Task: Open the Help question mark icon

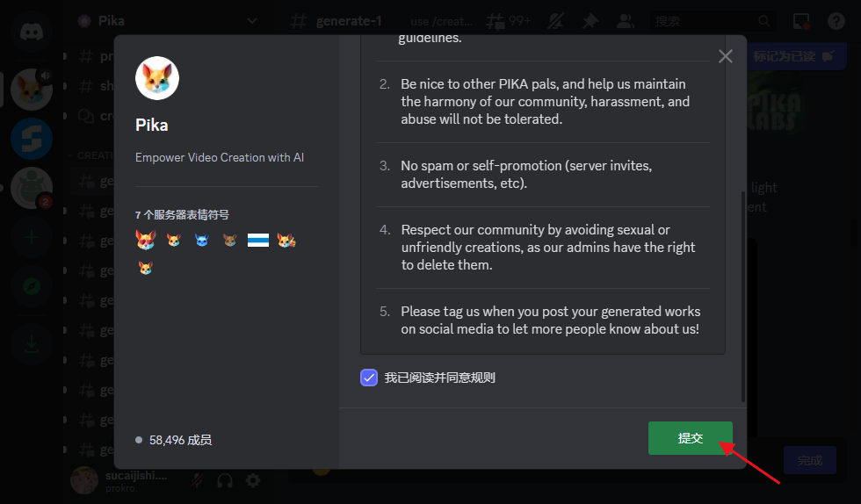Action: tap(836, 20)
